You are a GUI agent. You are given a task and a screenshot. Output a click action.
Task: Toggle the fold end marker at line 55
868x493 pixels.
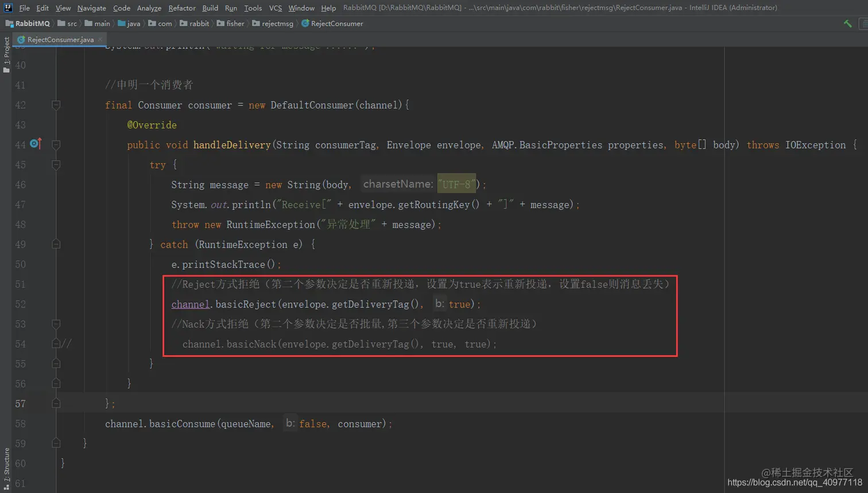click(x=56, y=364)
